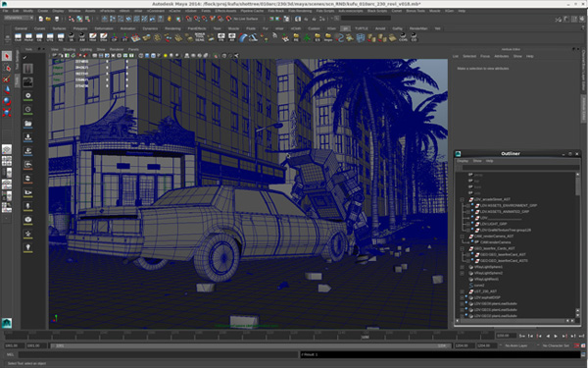Screen dimensions: 588x368
Task: Open the TURTLE shelf tab
Action: click(362, 28)
